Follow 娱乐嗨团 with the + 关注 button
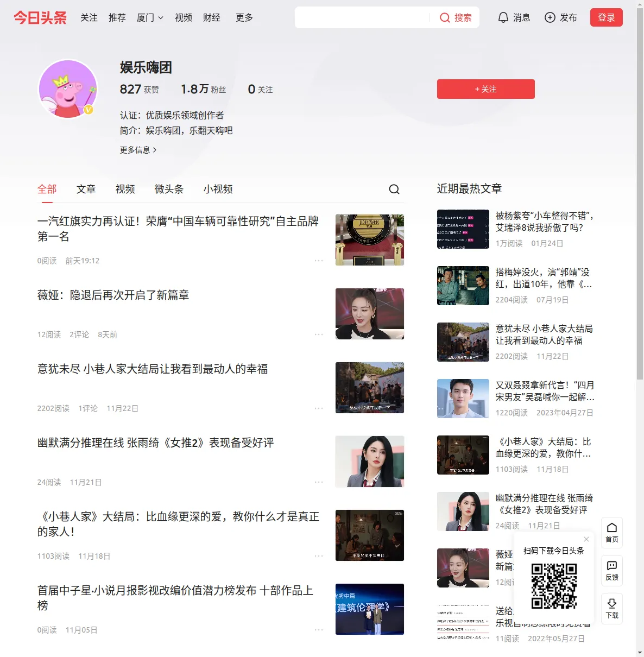Image resolution: width=644 pixels, height=657 pixels. tap(486, 89)
